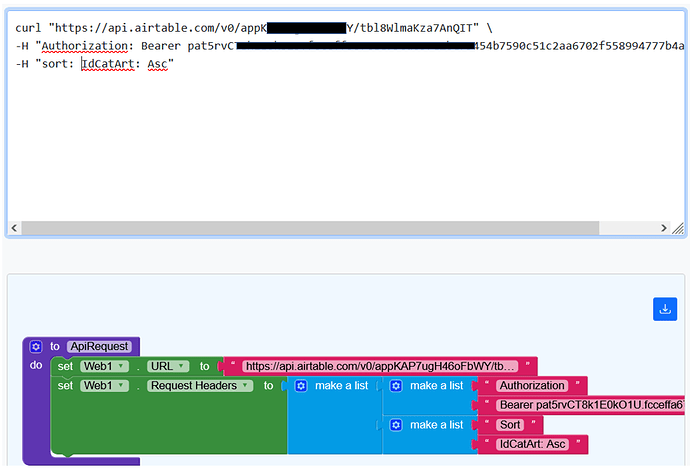Click the IdCatArt: Asc text block
Viewport: 690px width, 476px height.
coord(532,444)
